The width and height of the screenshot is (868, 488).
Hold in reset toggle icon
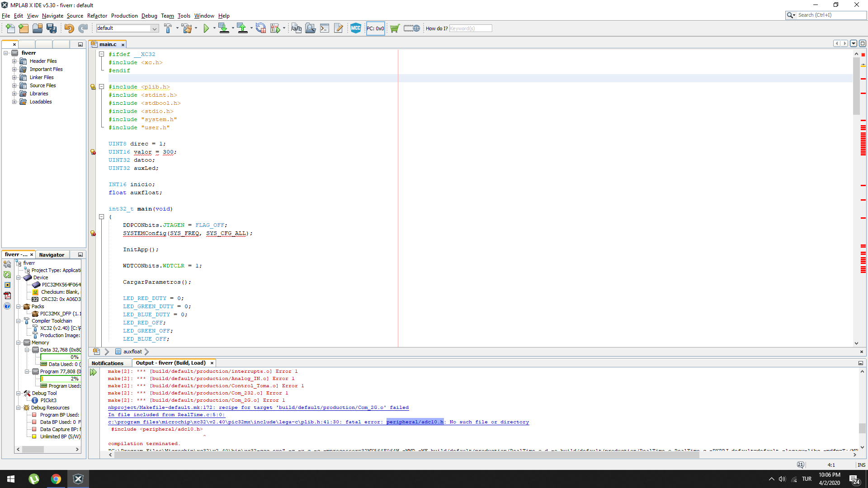(261, 28)
